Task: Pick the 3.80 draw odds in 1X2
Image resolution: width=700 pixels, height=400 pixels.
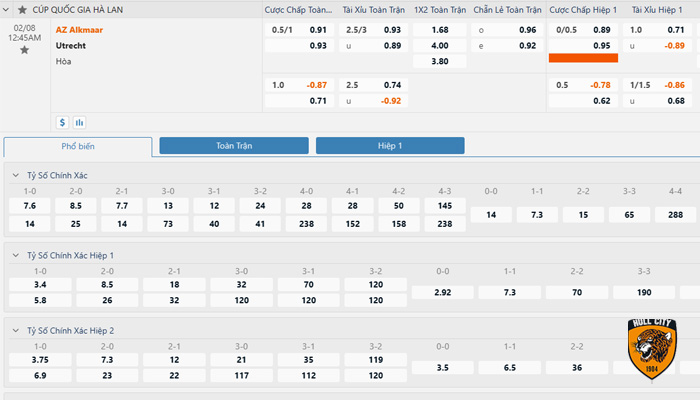Action: (439, 61)
